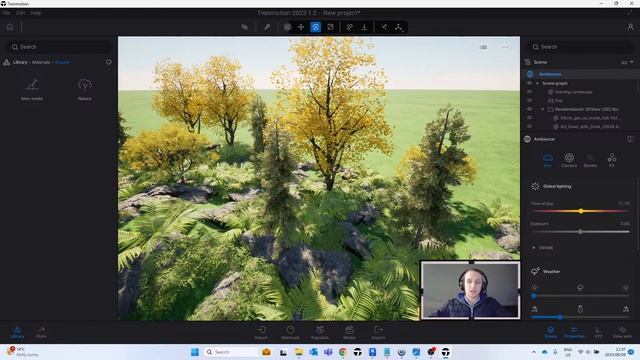This screenshot has width=640, height=360.
Task: Switch to the Env ambience tab
Action: [548, 160]
